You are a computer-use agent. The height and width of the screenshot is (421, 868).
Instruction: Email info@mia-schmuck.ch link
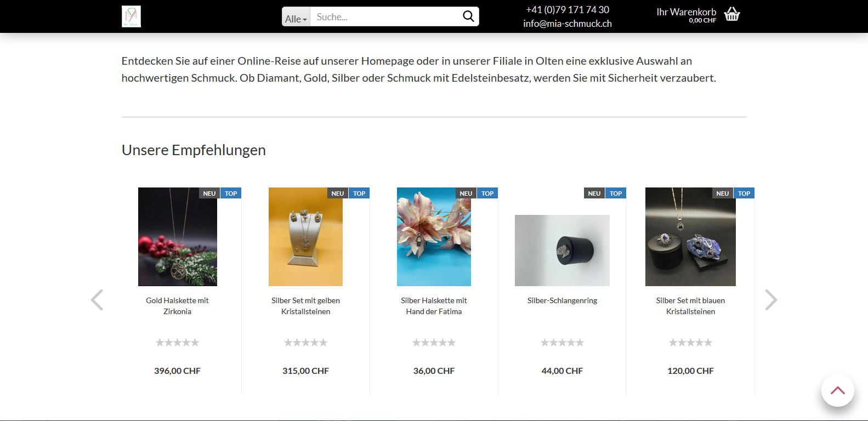coord(568,24)
